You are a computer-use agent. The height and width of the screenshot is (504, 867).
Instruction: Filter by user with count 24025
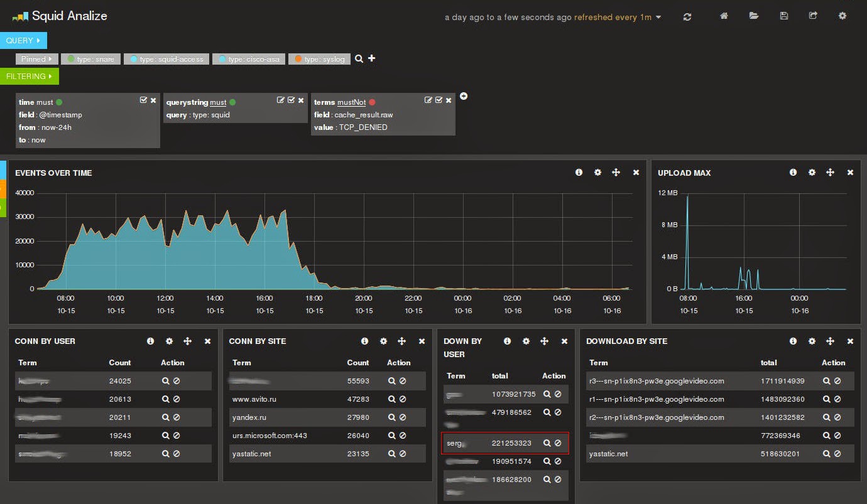[x=166, y=380]
